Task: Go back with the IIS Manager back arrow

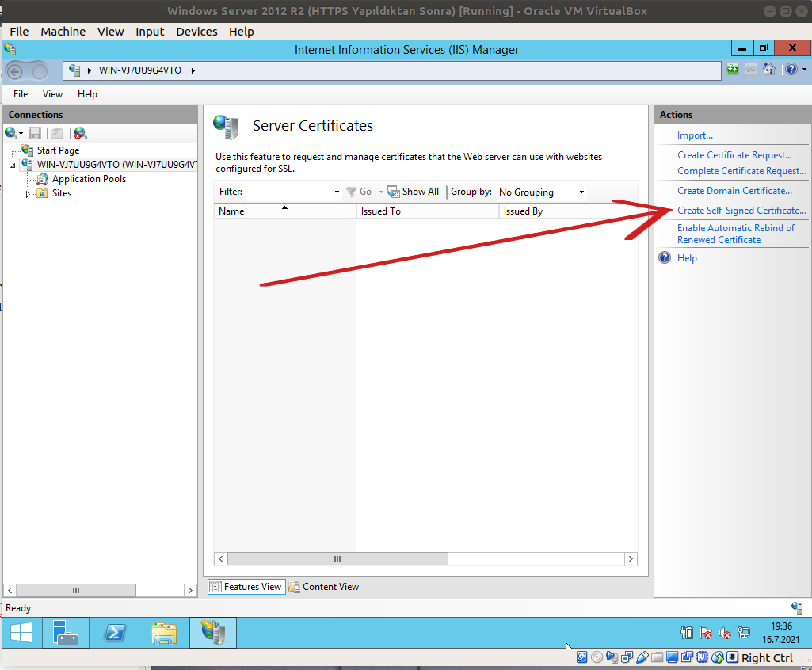Action: coord(14,71)
